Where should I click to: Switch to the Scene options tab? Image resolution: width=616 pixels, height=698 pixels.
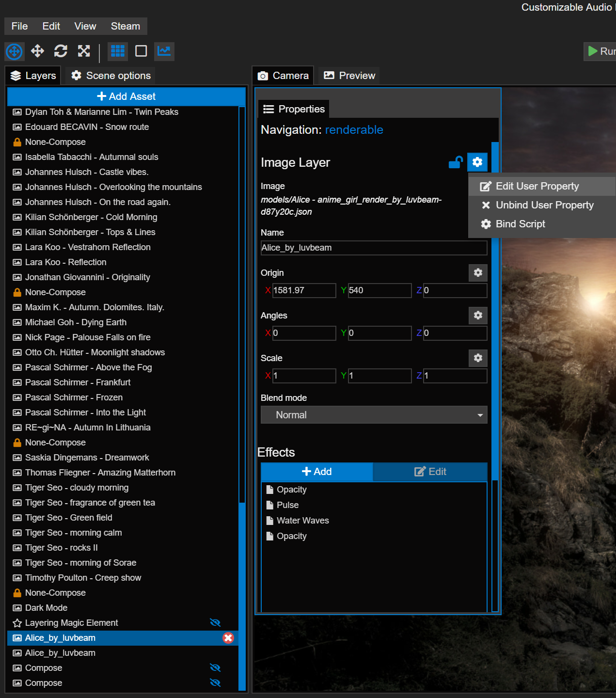(111, 76)
